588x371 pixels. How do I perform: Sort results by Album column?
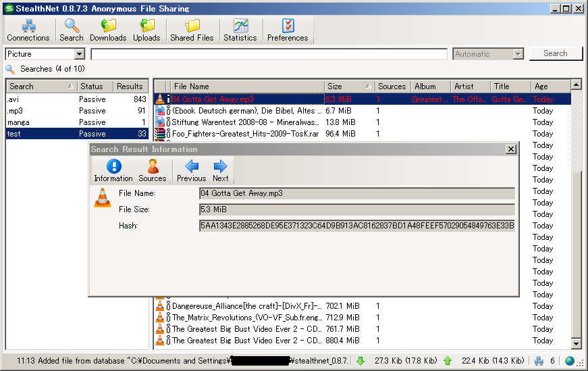coord(431,86)
